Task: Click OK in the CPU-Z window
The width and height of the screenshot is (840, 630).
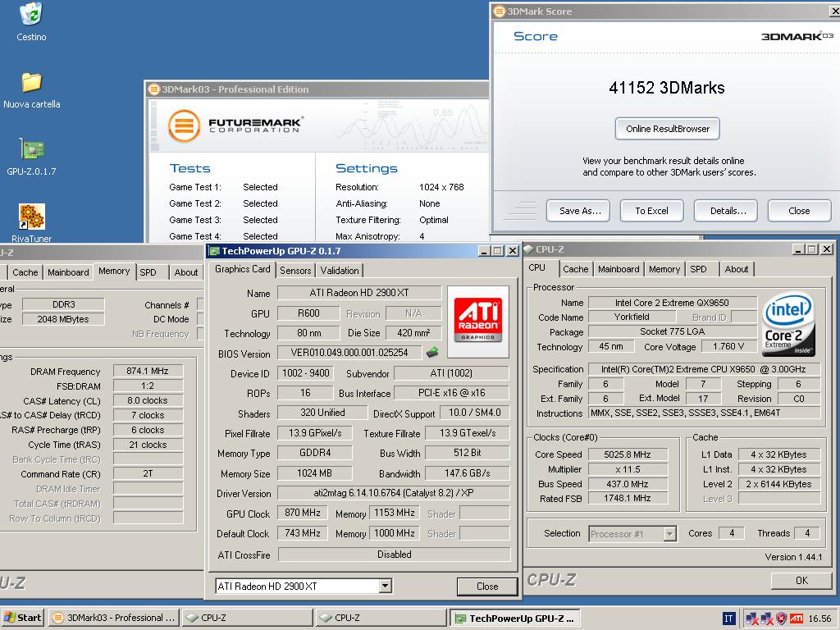Action: (x=801, y=580)
